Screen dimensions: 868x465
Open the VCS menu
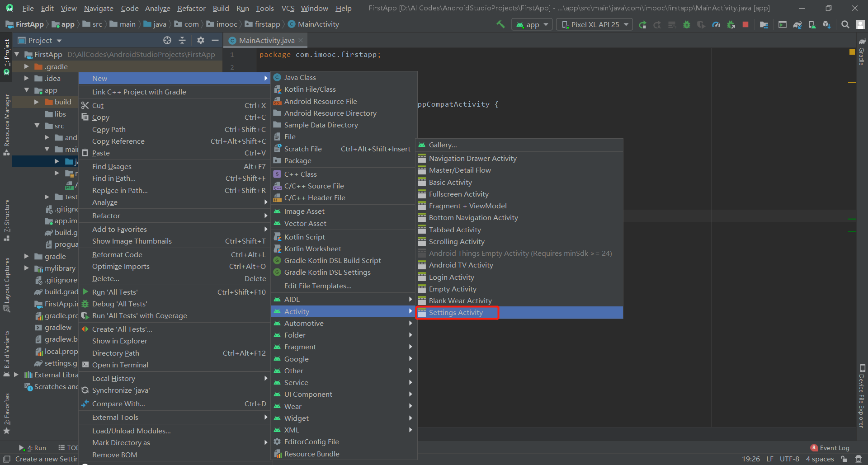tap(288, 8)
